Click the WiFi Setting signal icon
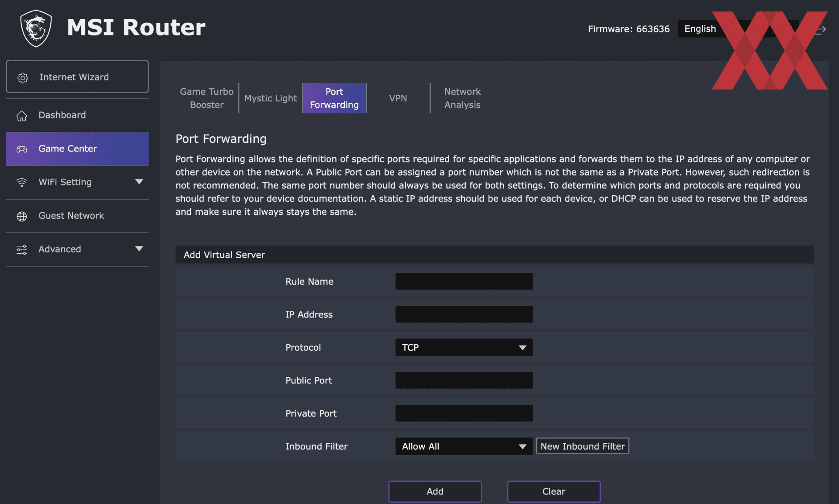Image resolution: width=839 pixels, height=504 pixels. pos(22,183)
